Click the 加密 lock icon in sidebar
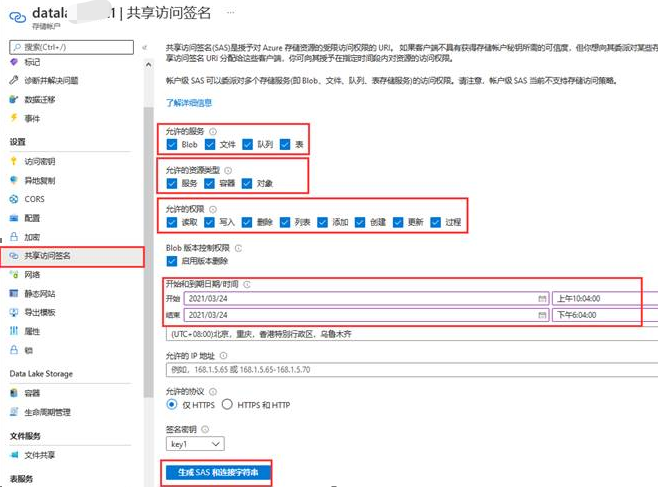Screen dimensions: 658x487 click(14, 237)
